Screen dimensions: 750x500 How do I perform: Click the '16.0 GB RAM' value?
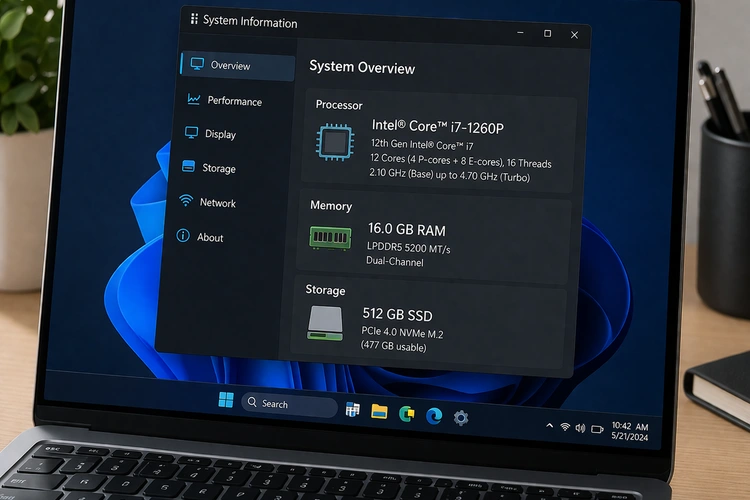(407, 230)
